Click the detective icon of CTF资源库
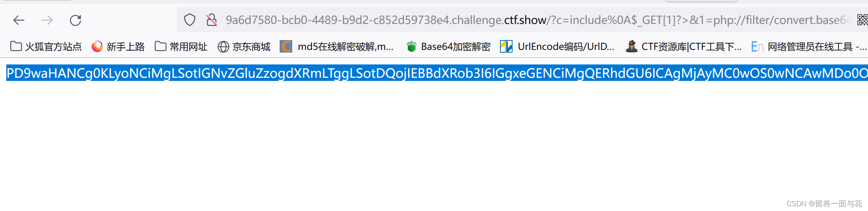This screenshot has width=868, height=211. [632, 46]
